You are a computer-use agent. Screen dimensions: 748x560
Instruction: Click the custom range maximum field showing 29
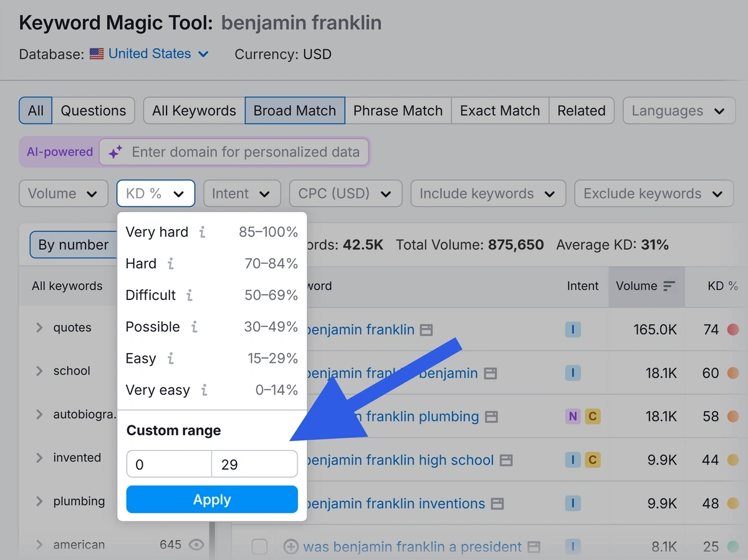click(254, 465)
